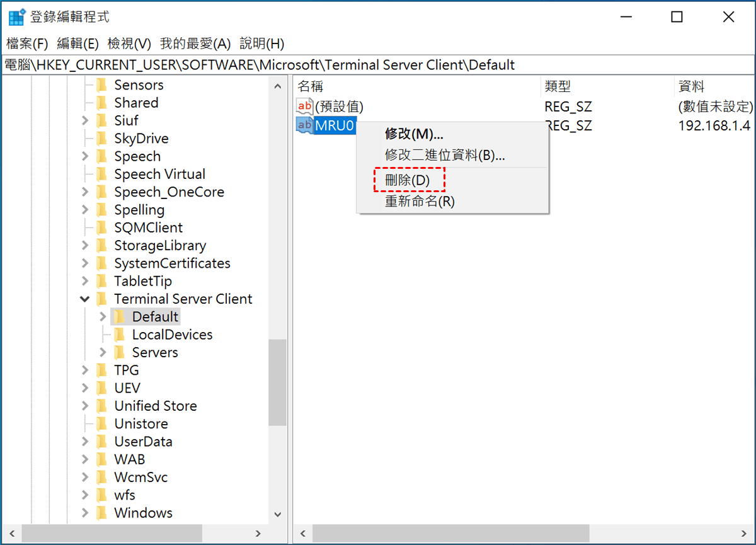
Task: Open the 檢視(V) menu
Action: (129, 43)
